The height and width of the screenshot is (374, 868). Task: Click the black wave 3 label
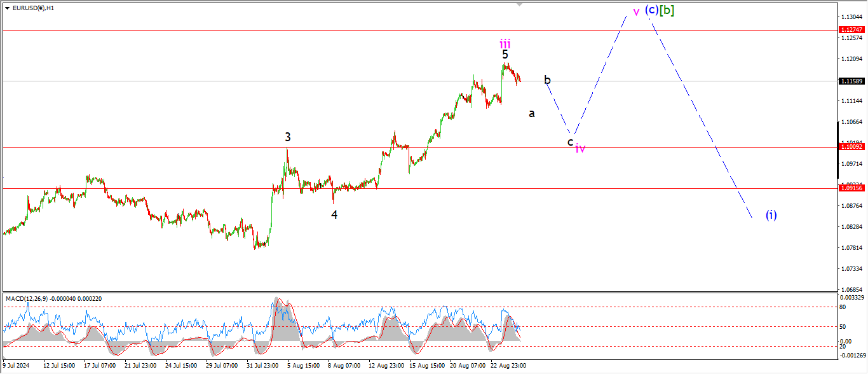point(288,137)
